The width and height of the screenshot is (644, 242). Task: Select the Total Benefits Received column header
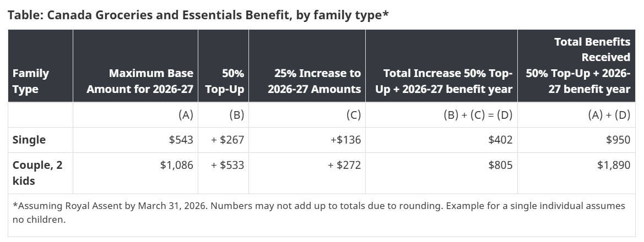point(578,65)
